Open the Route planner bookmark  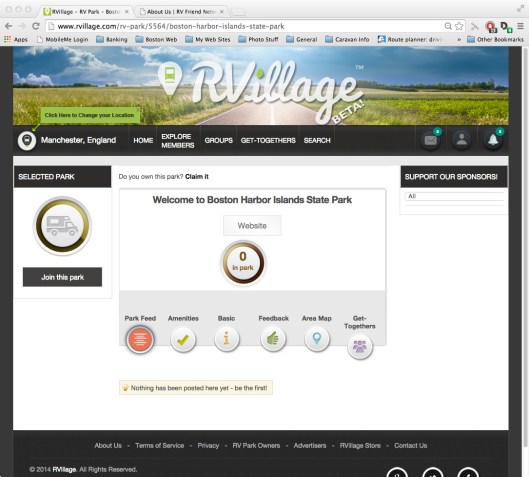[x=410, y=39]
